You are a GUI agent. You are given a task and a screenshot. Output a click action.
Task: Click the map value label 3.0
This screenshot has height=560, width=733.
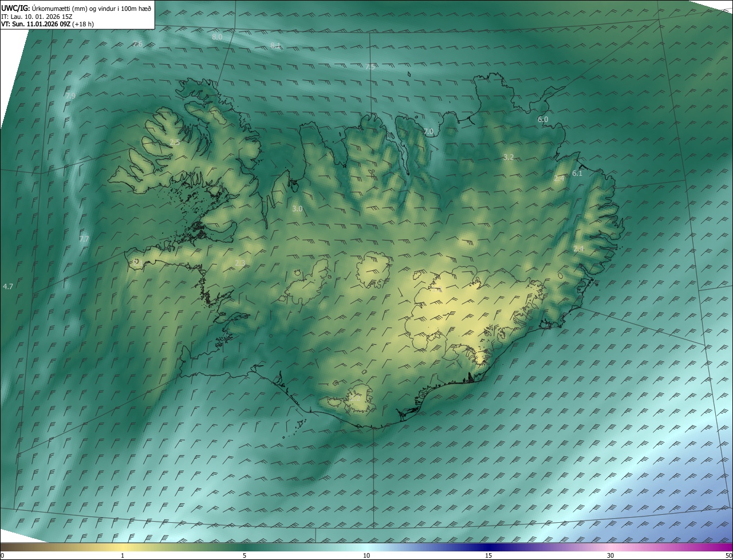(x=297, y=209)
